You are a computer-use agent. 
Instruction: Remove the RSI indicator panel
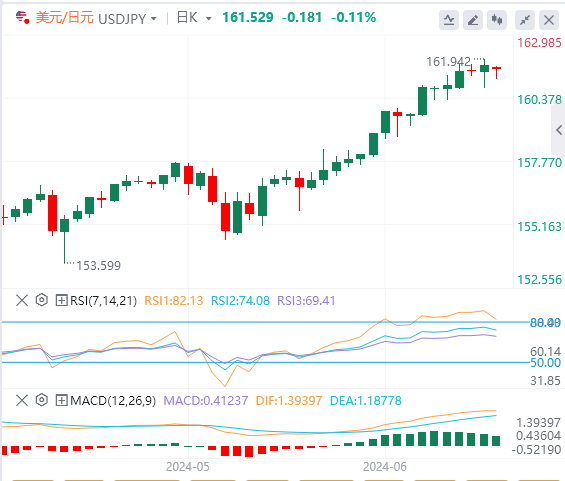22,300
